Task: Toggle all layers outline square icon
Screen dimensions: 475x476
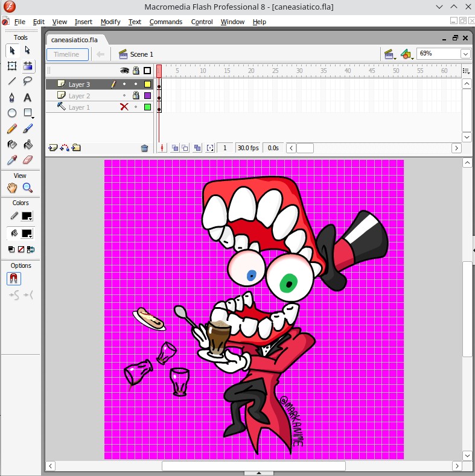Action: [x=147, y=71]
